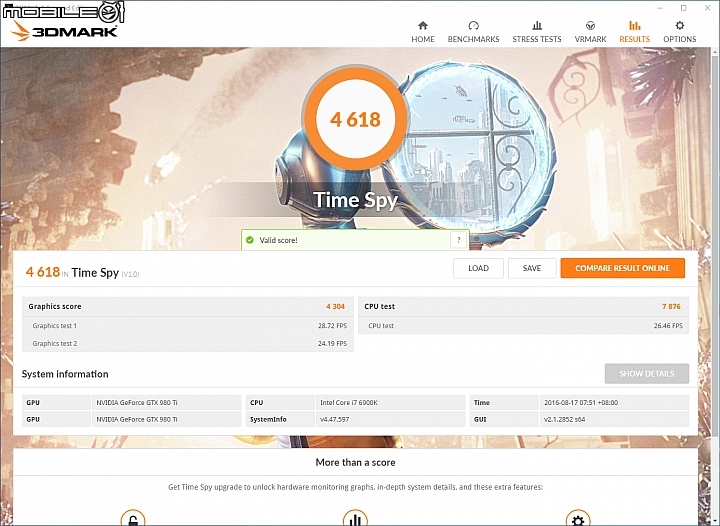720x526 pixels.
Task: Click the Time value 2016-08-17 07:51
Action: tap(581, 403)
